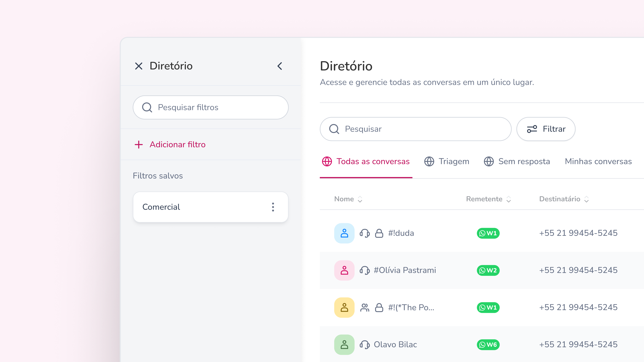Click the yellow avatar of #!(*The Po...
Image resolution: width=644 pixels, height=362 pixels.
coord(344,308)
